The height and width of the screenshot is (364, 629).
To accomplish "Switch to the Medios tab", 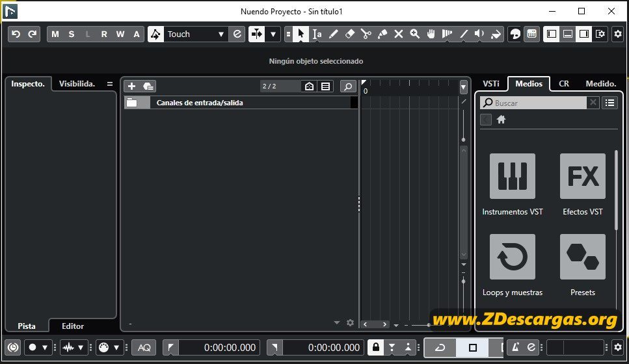I will pos(529,84).
